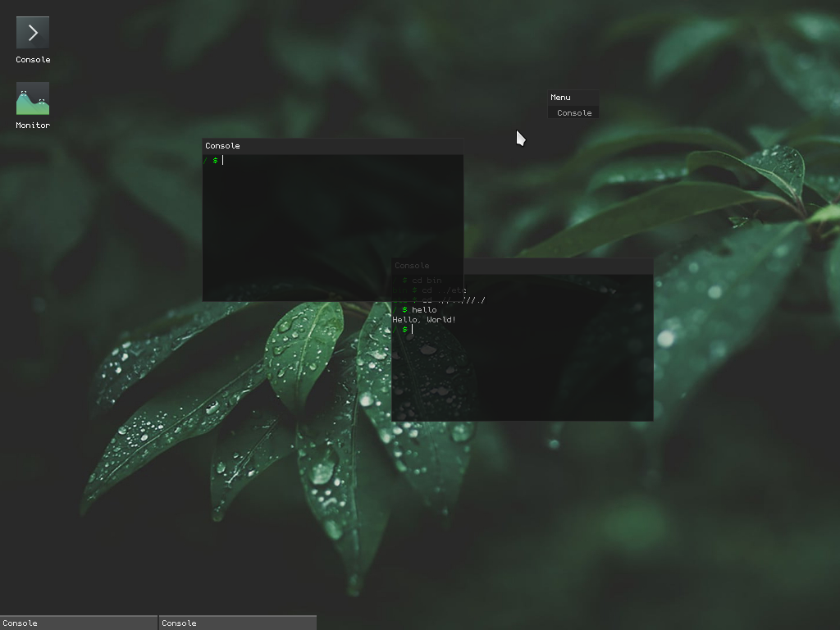Choose Console entry in the Menu popup
840x630 pixels.
click(x=573, y=112)
